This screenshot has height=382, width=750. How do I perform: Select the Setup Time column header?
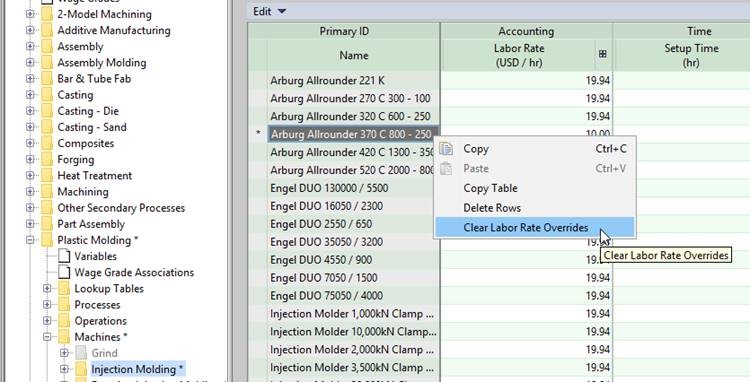(691, 55)
